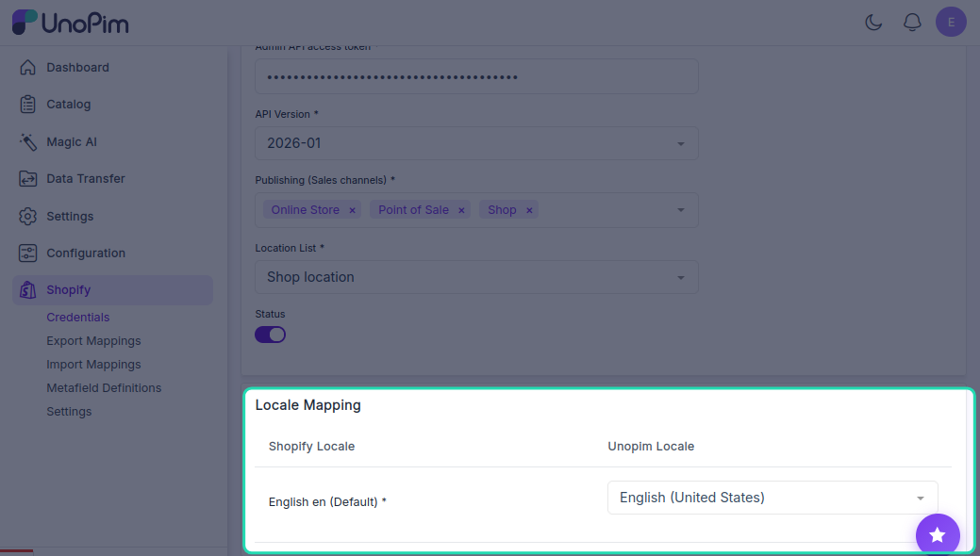
Task: Go to Shopify Settings submenu link
Action: pyautogui.click(x=69, y=412)
